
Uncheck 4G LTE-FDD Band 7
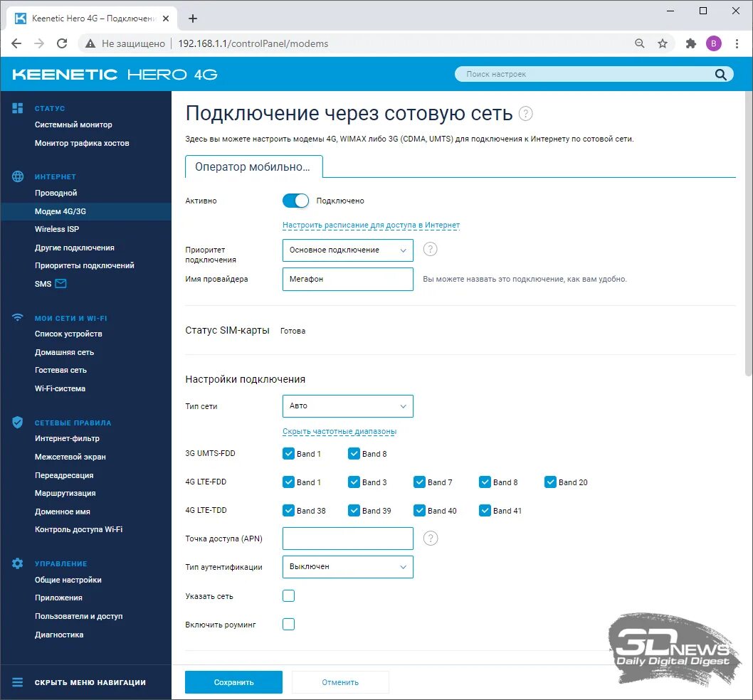419,482
